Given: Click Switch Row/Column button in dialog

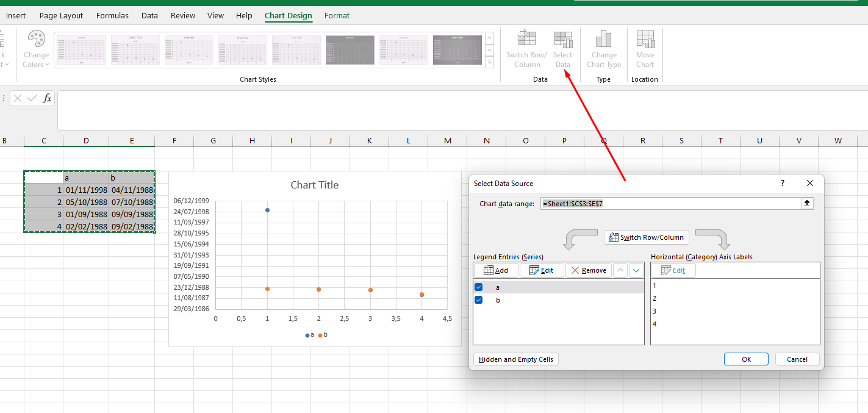Looking at the screenshot, I should [x=647, y=237].
